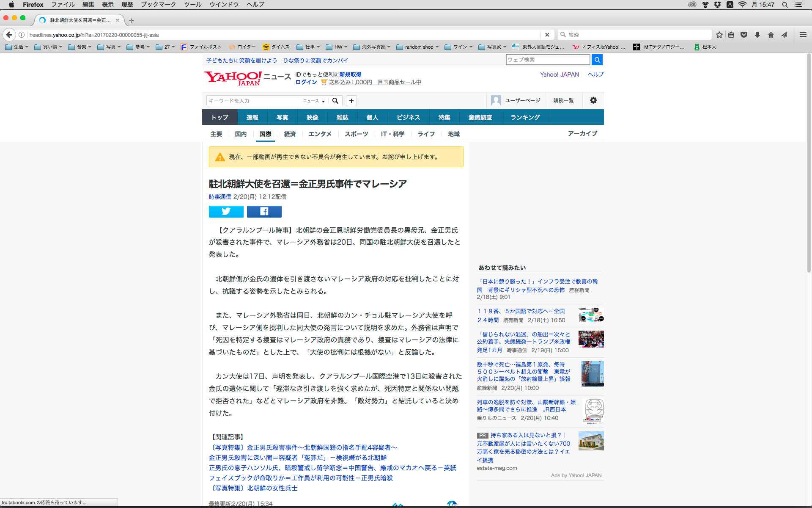Select the ランキング navigation tab
This screenshot has width=812, height=508.
[x=525, y=117]
